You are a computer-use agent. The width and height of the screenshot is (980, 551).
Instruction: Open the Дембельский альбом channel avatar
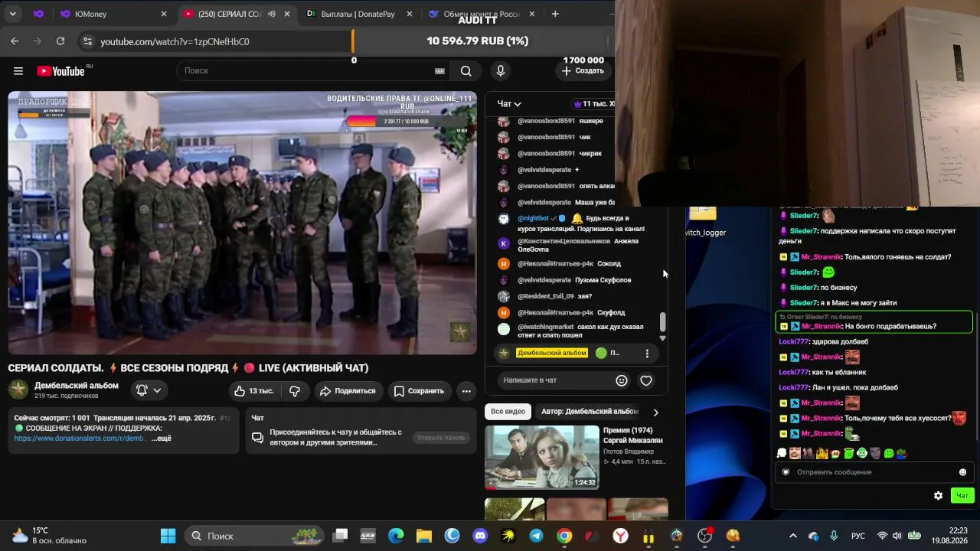(x=18, y=390)
